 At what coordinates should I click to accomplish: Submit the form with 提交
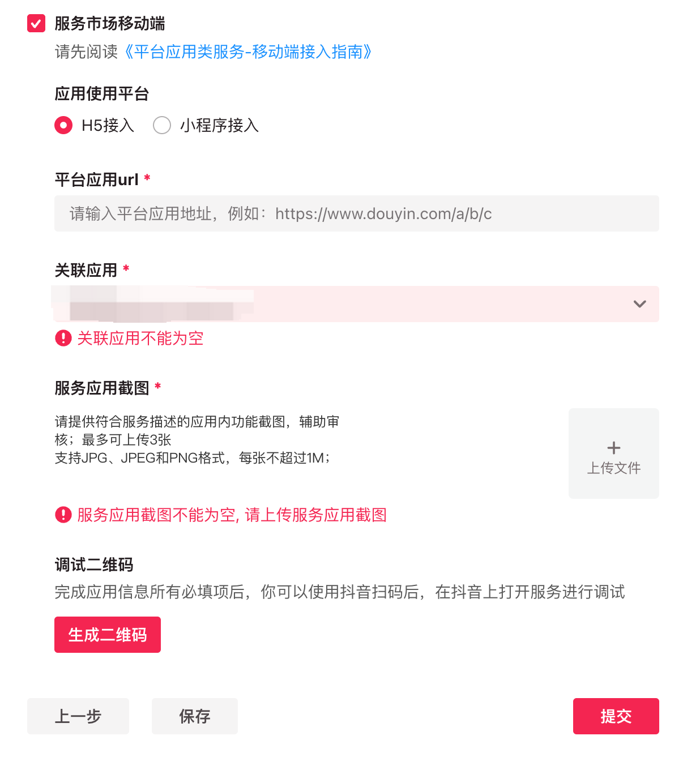tap(616, 716)
